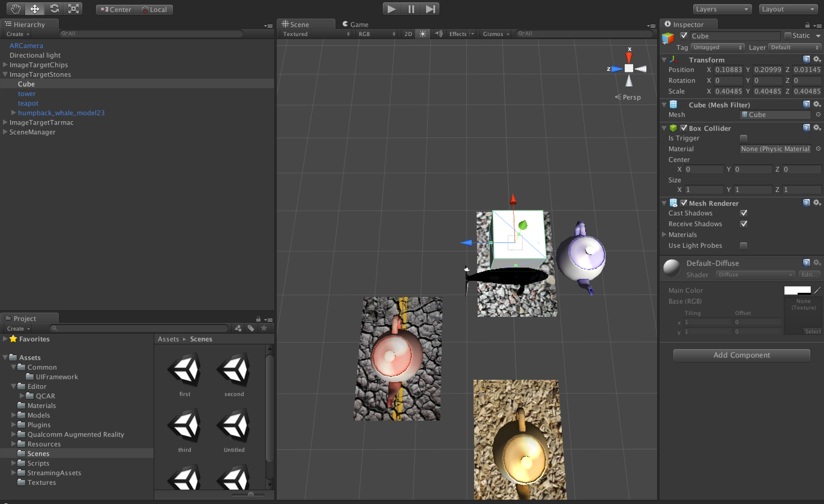Open Transform component gear menu
The width and height of the screenshot is (824, 504).
[817, 59]
